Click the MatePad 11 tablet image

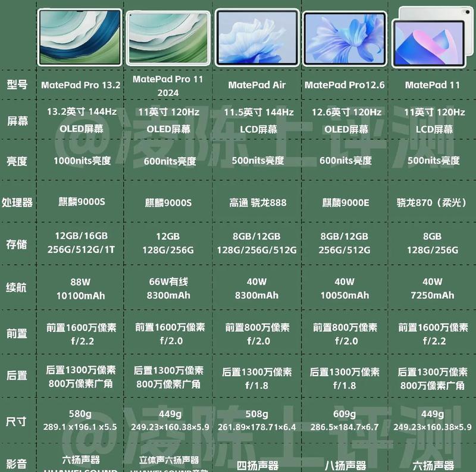pos(433,37)
